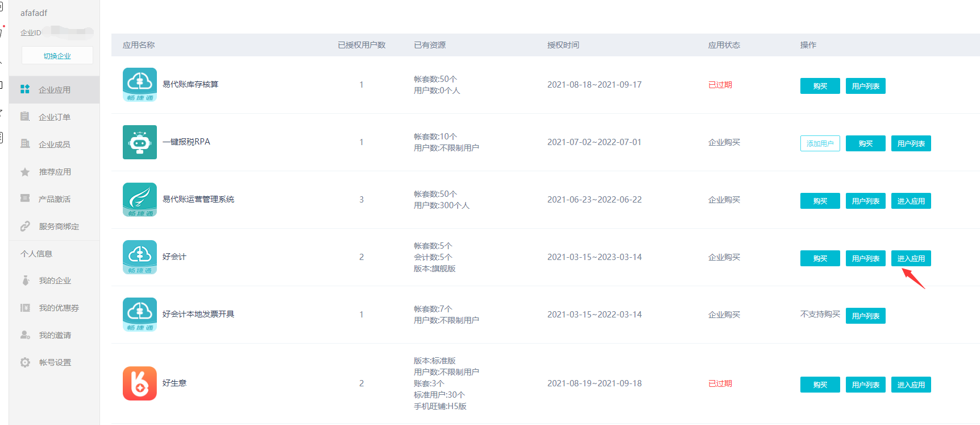The image size is (980, 425).
Task: Click the 服务商绑定 link icon
Action: (x=25, y=226)
